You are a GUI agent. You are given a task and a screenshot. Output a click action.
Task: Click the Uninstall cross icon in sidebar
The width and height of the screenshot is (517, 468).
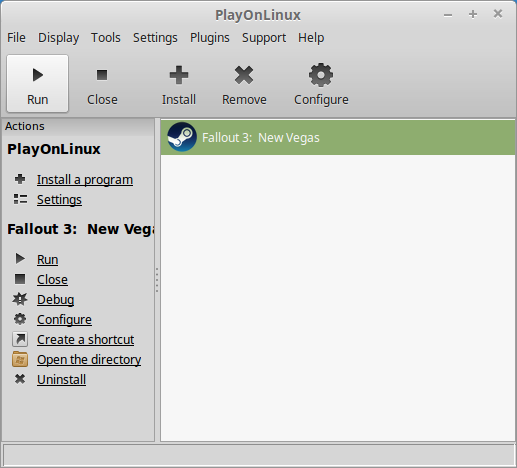20,379
